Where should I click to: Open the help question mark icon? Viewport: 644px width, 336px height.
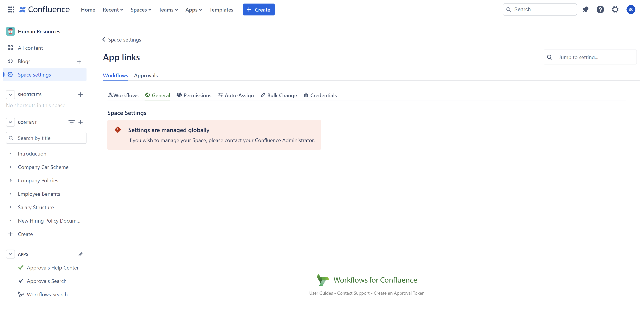tap(600, 9)
